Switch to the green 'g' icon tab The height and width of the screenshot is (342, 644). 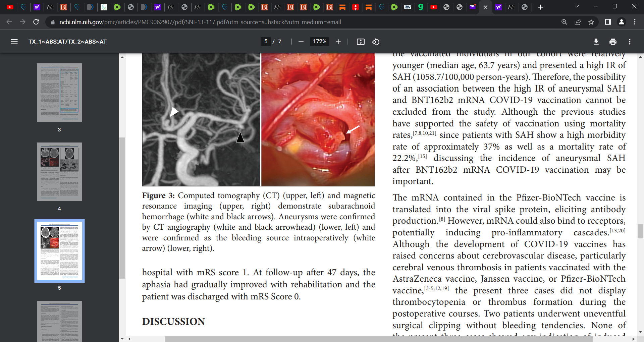[x=421, y=7]
